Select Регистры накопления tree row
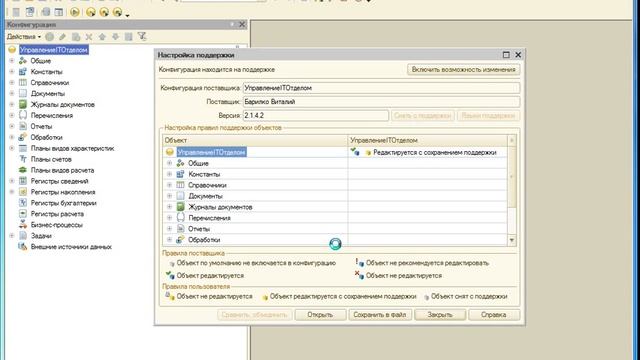640x360 pixels. tap(63, 192)
